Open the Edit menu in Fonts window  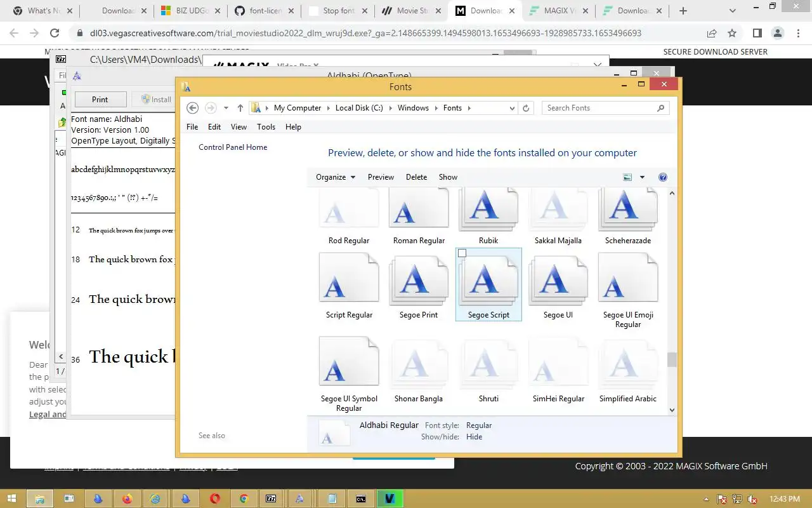tap(214, 127)
